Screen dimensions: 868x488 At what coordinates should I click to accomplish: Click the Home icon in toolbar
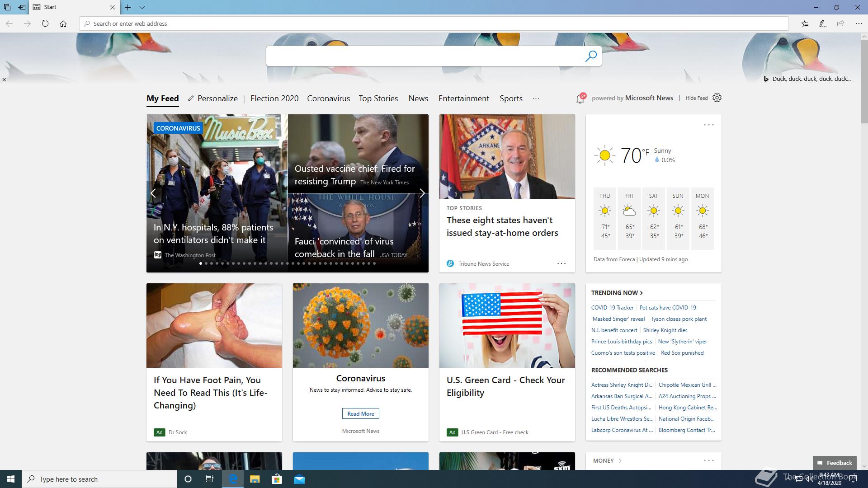click(63, 23)
